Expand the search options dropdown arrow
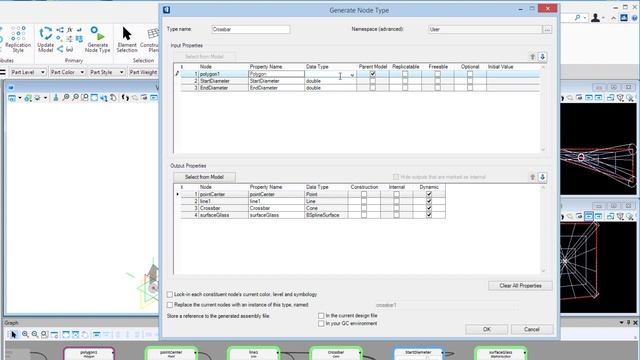 point(584,18)
